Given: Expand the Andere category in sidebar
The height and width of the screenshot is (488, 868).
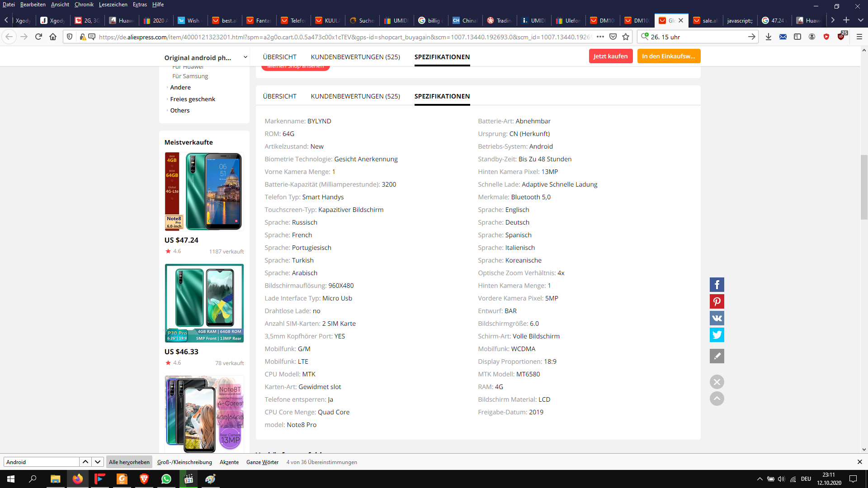Looking at the screenshot, I should coord(180,87).
